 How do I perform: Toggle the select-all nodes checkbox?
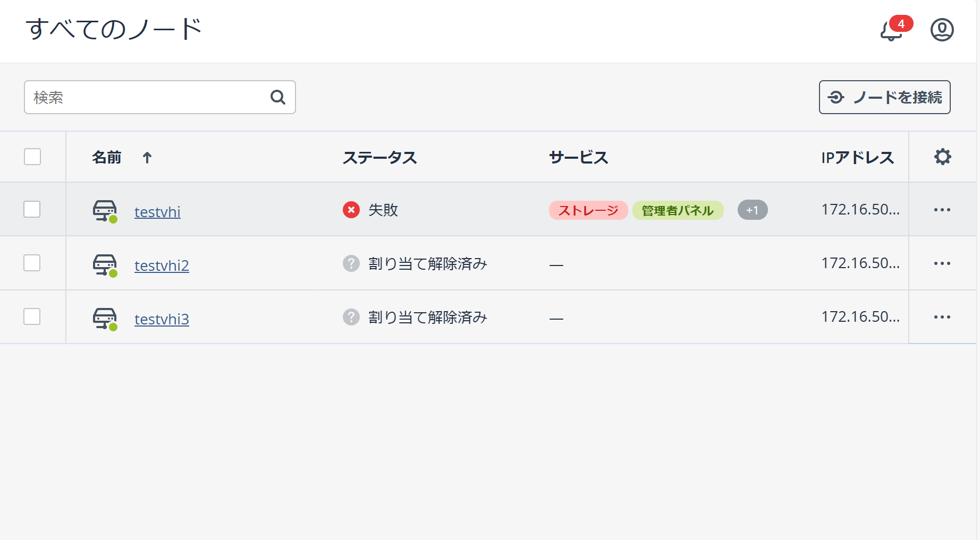[32, 157]
